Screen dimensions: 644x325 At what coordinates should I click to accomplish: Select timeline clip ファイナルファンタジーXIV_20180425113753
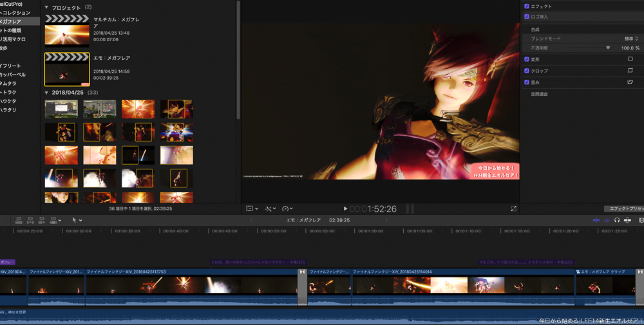(191, 286)
